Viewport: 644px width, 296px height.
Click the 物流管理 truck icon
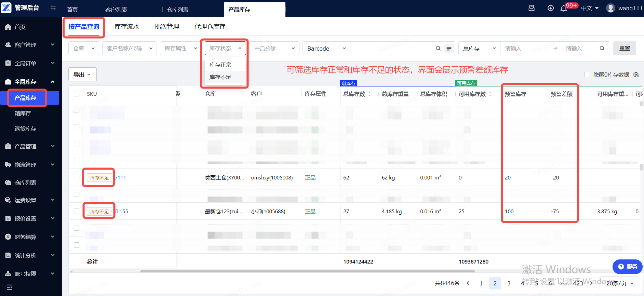(8, 165)
